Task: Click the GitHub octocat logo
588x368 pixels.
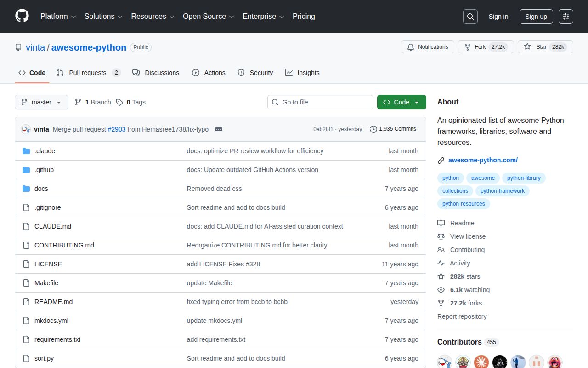Action: 22,17
